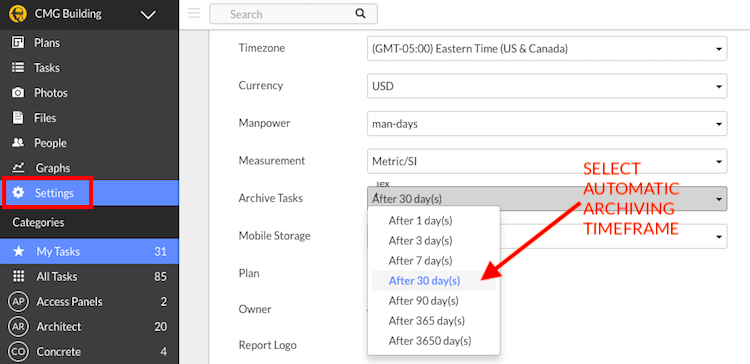Open the Timezone dropdown
This screenshot has width=750, height=364.
click(x=547, y=48)
